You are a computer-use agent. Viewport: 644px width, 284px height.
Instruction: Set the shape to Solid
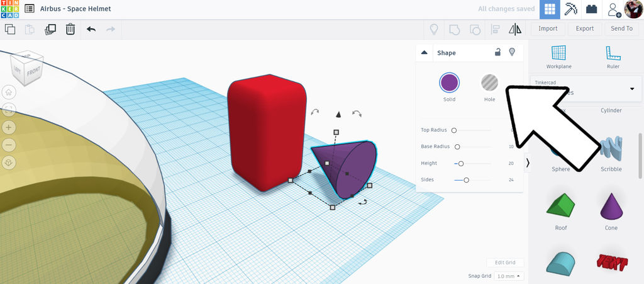tap(449, 82)
